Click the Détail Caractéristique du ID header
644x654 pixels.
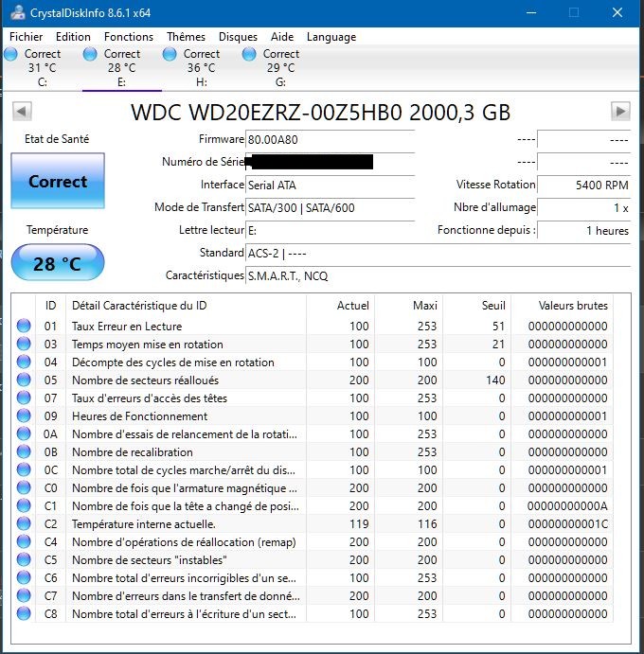pyautogui.click(x=186, y=306)
